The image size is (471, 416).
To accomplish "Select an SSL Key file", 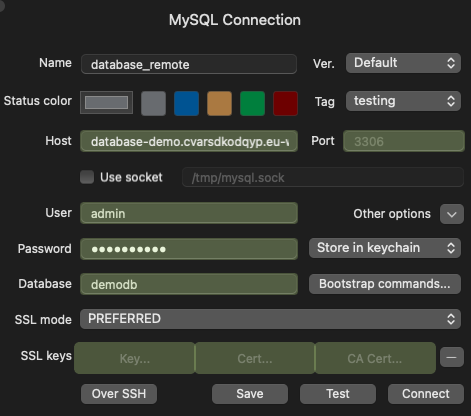I will [x=135, y=358].
